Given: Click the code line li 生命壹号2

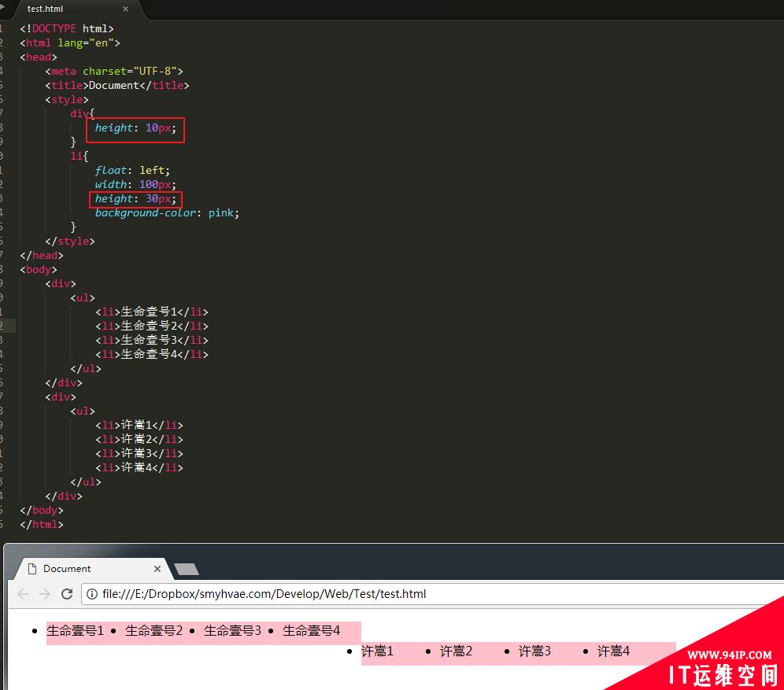Looking at the screenshot, I should tap(151, 326).
